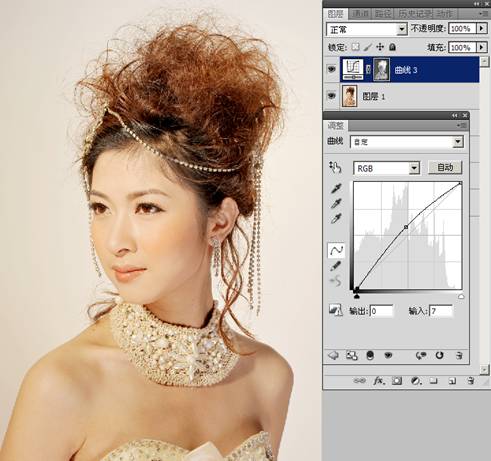Switch to the 图层 tab
The width and height of the screenshot is (491, 461).
pyautogui.click(x=335, y=14)
